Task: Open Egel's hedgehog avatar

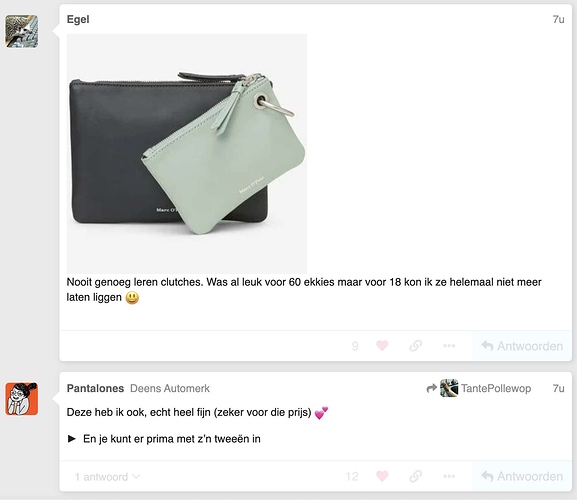Action: (21, 31)
